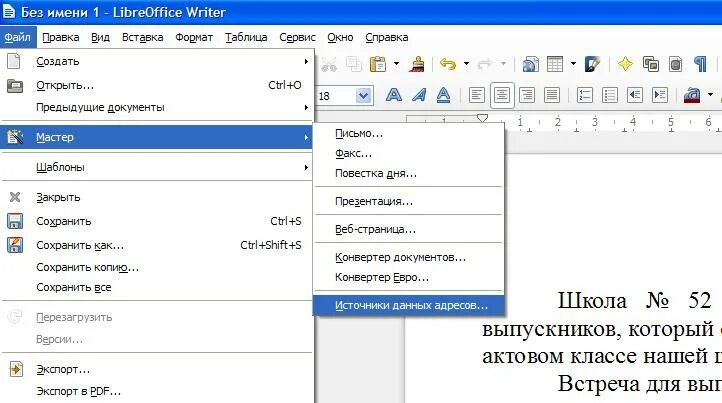The height and width of the screenshot is (403, 722).
Task: Choose Сохранить копию… menu entry
Action: pyautogui.click(x=157, y=267)
